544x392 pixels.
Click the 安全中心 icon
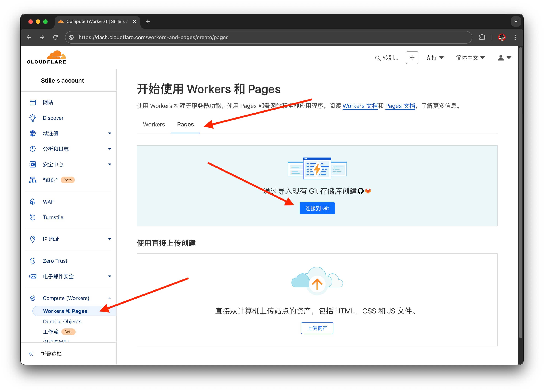click(33, 164)
